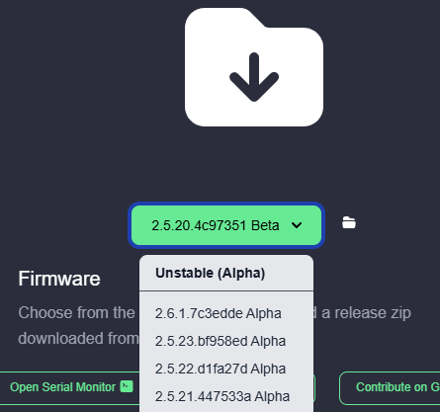This screenshot has height=412, width=440.
Task: Click the 'Beta' label in the version selector
Action: click(265, 225)
